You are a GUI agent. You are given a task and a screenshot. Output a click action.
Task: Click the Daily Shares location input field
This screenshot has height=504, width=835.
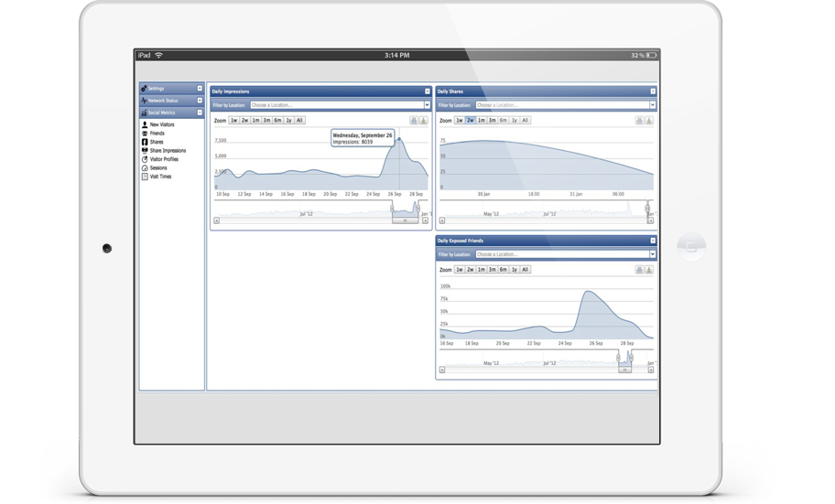(x=560, y=105)
